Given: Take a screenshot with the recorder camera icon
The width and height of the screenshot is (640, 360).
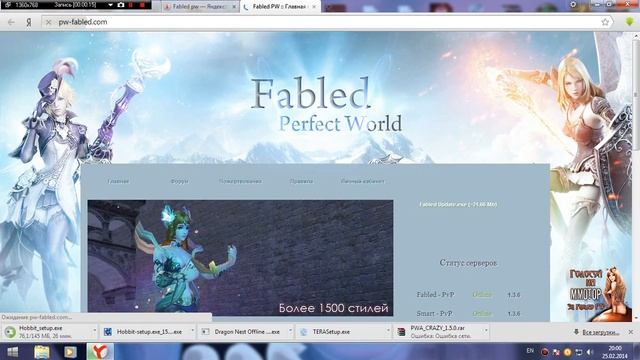Looking at the screenshot, I should coord(121,5).
